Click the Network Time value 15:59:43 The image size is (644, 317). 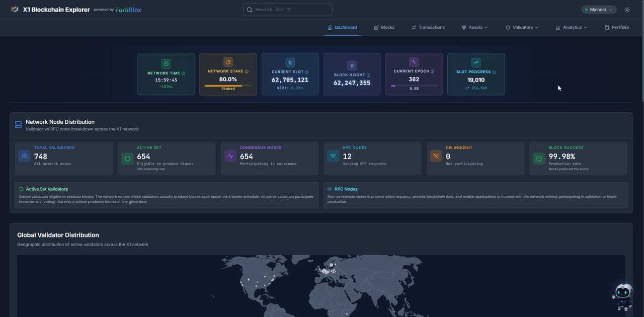(166, 80)
